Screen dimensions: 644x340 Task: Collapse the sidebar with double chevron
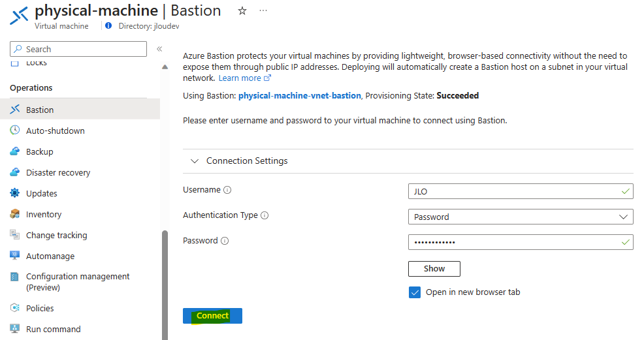pyautogui.click(x=159, y=49)
